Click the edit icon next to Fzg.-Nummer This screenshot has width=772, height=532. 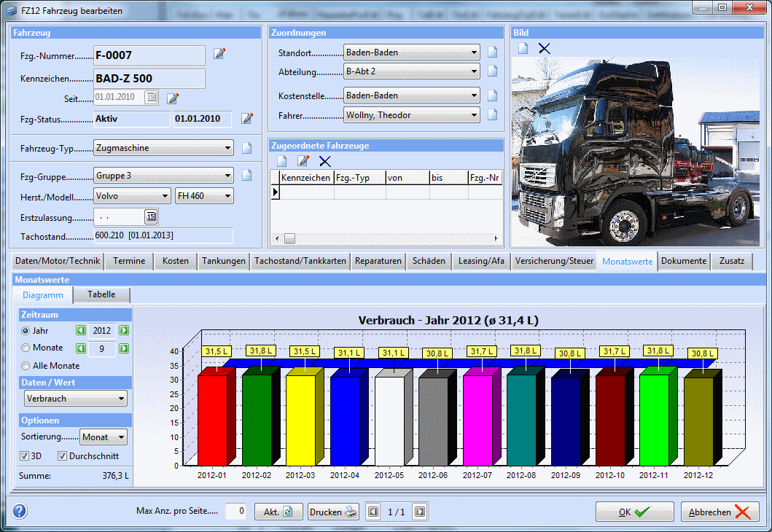tap(219, 54)
